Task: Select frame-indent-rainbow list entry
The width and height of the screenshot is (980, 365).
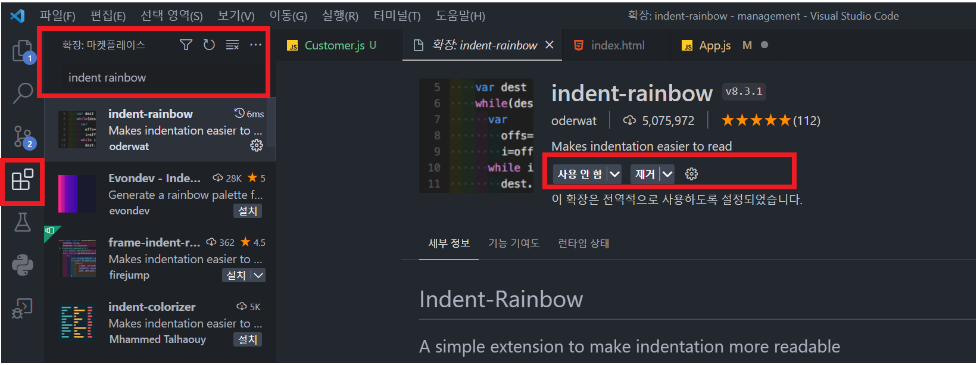Action: [160, 258]
